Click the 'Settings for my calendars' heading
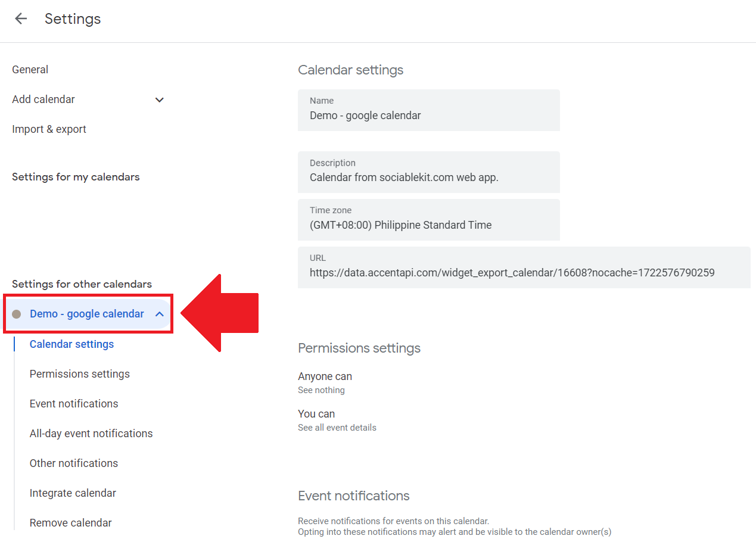 pos(76,177)
